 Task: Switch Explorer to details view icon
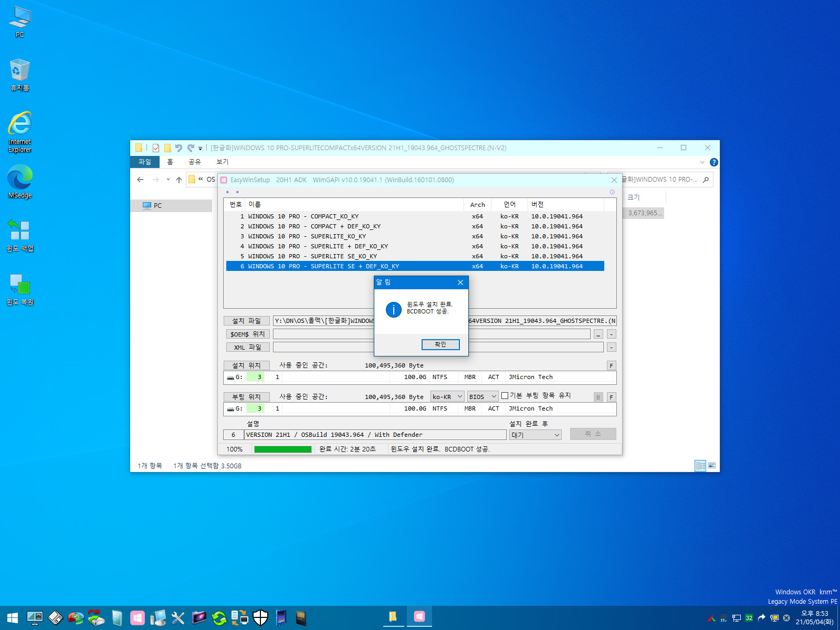pyautogui.click(x=700, y=466)
